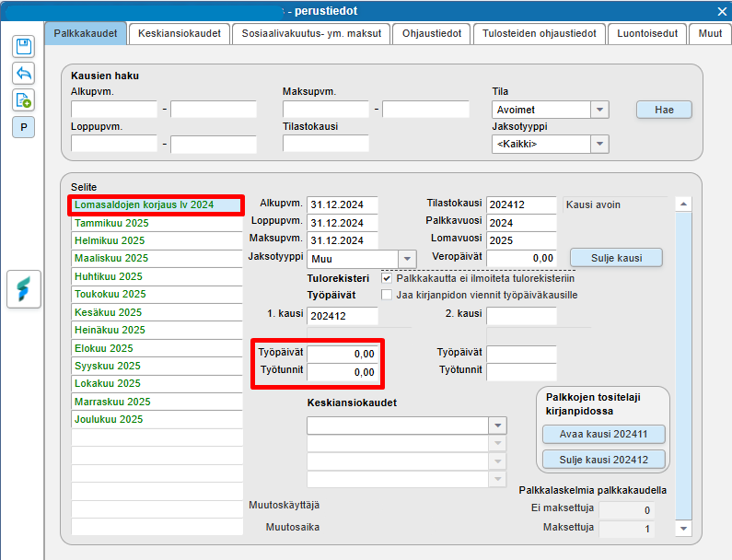Select the Joulukuu 2025 period
Screen dimensions: 732x560
157,419
